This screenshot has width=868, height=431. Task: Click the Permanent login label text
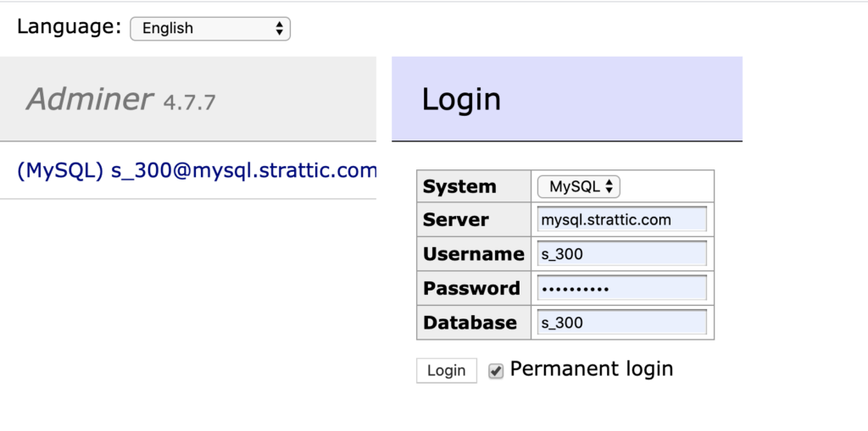click(x=591, y=369)
